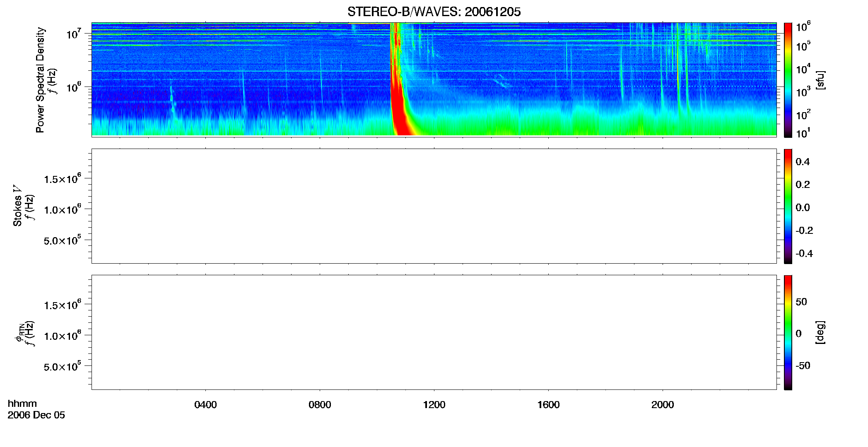This screenshot has width=868, height=447.
Task: Click the [deg] unit label
Action: [820, 332]
